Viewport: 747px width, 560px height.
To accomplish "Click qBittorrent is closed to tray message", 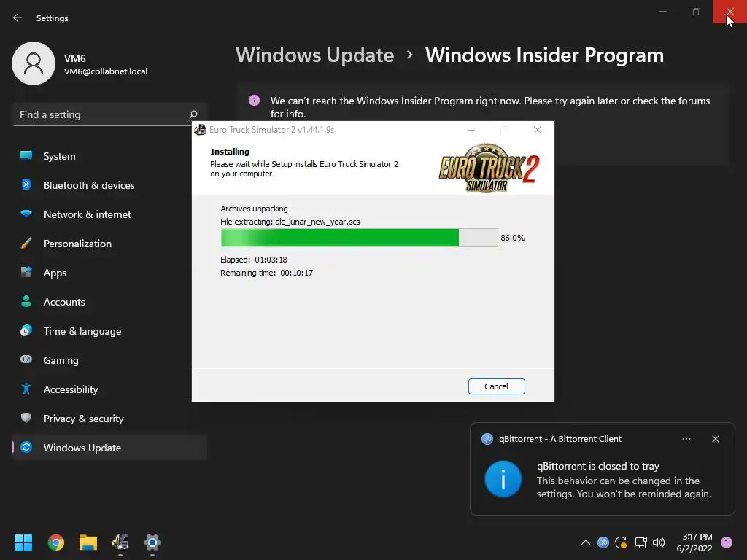I will click(598, 466).
